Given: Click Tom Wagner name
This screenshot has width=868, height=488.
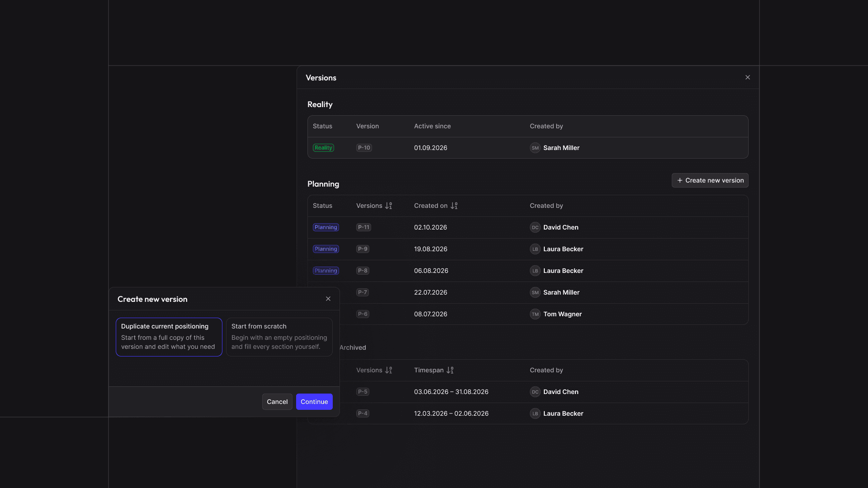Looking at the screenshot, I should 562,314.
